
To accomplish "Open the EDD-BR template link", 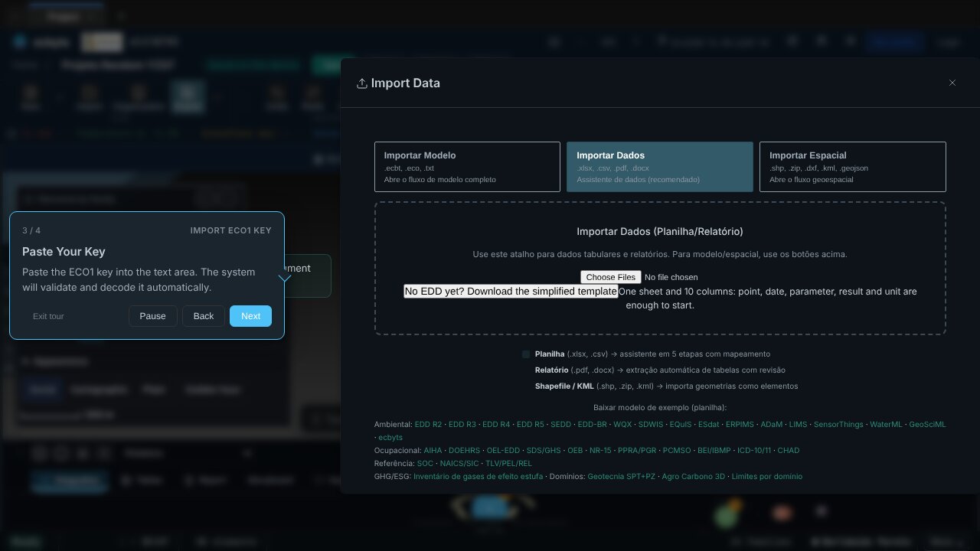I will 593,424.
